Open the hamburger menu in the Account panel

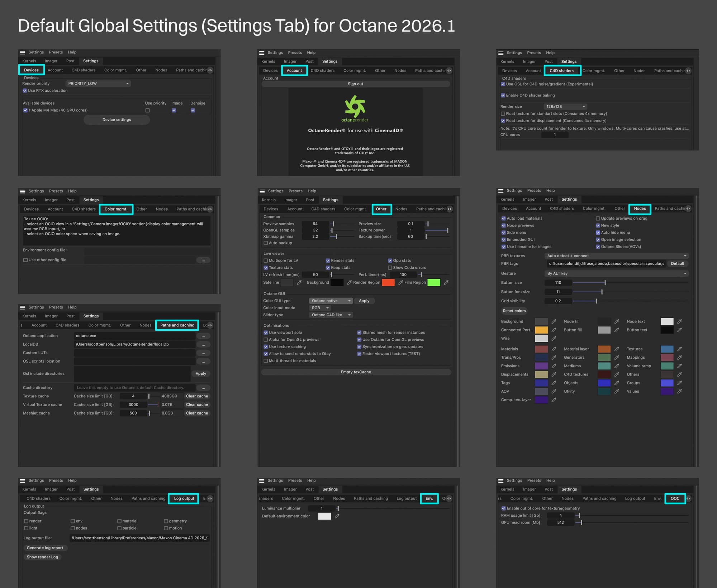tap(262, 53)
